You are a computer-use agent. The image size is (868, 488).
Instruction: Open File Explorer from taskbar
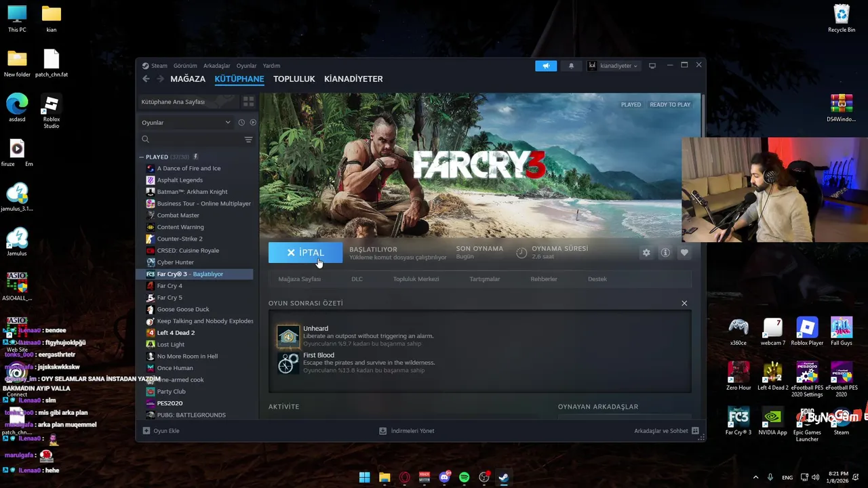click(384, 477)
